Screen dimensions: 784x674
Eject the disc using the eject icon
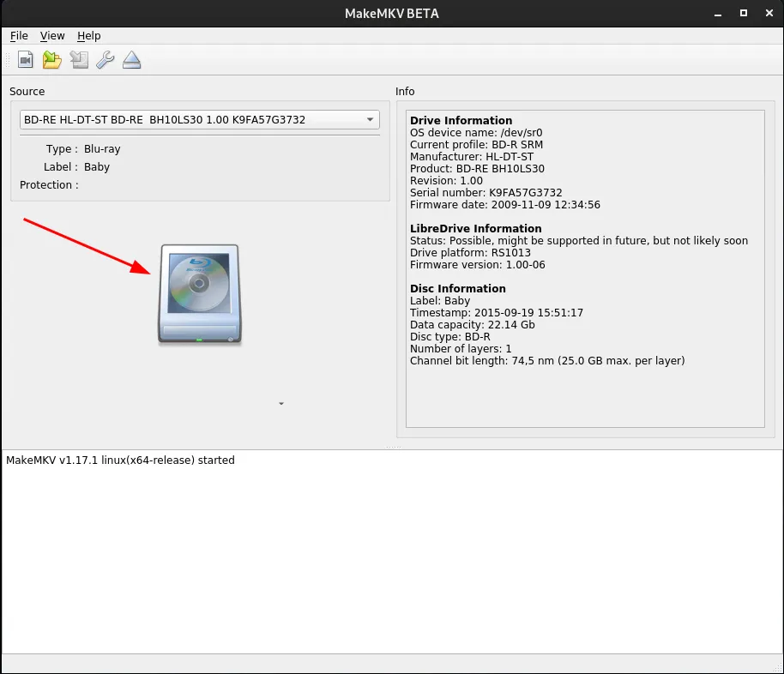pos(131,59)
